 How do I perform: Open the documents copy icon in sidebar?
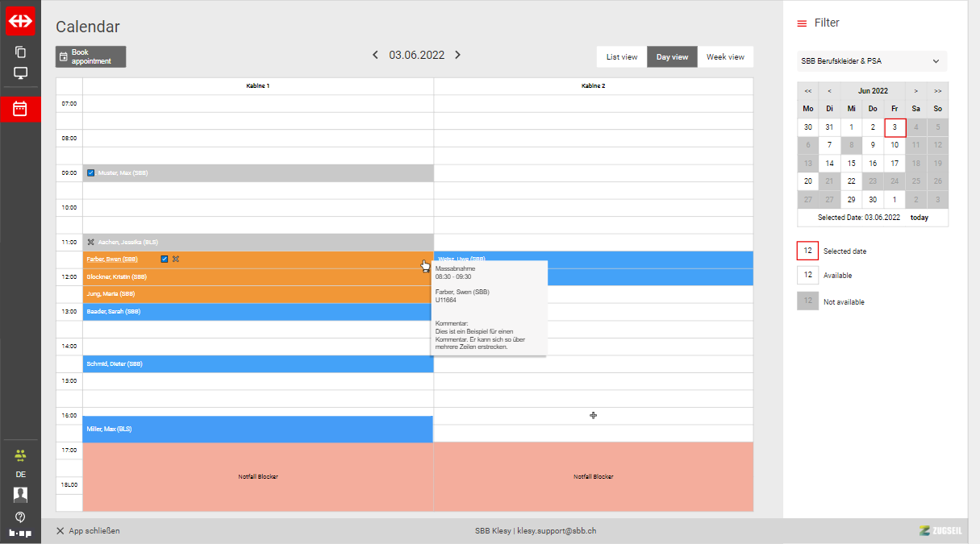(x=20, y=52)
